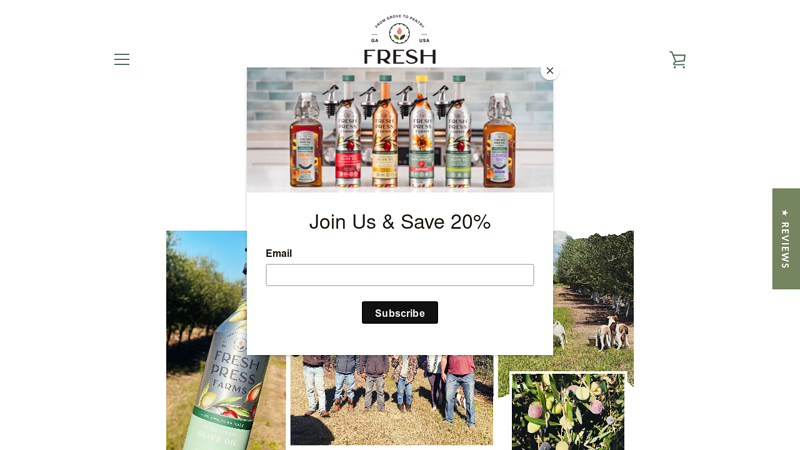The width and height of the screenshot is (800, 450).
Task: Open the Reviews side tab
Action: click(x=786, y=239)
